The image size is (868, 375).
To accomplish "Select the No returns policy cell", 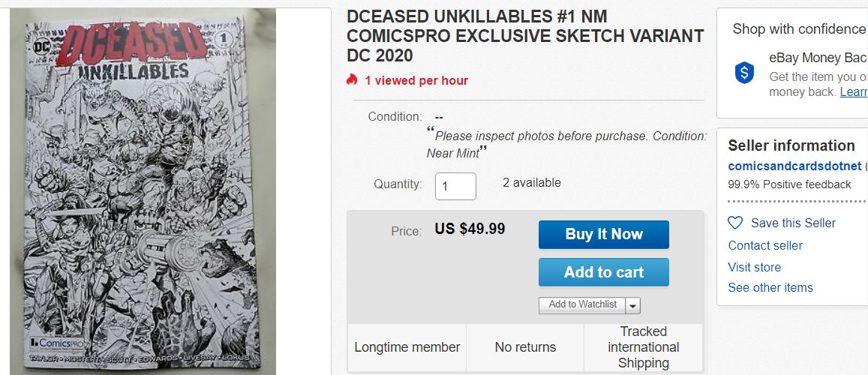I will click(x=525, y=347).
